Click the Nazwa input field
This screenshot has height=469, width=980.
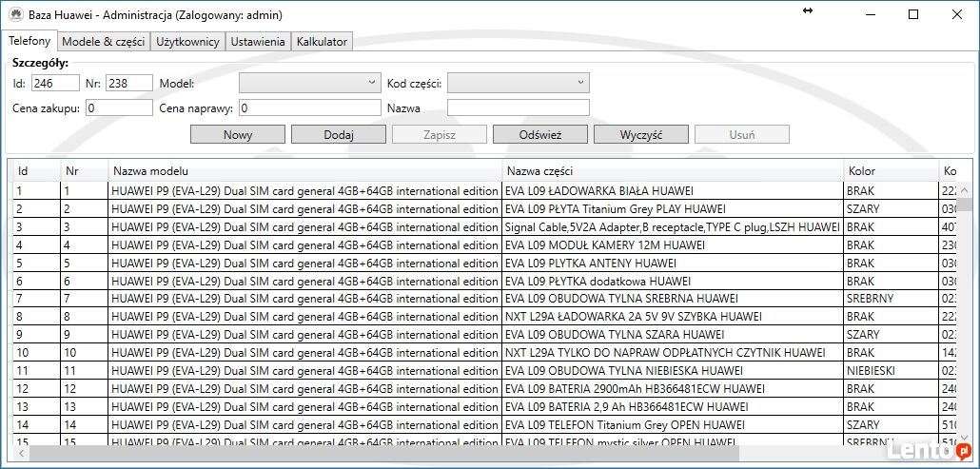519,108
